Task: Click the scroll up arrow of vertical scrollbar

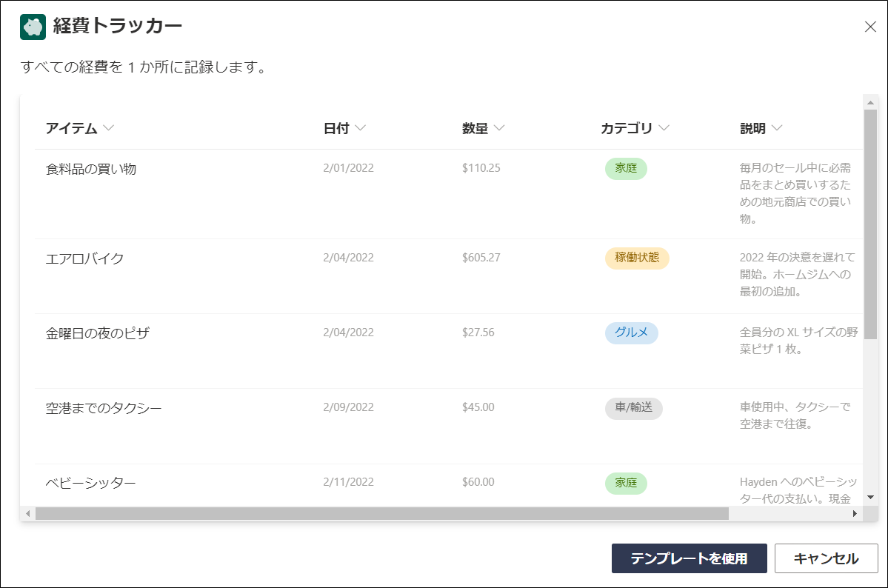Action: tap(870, 102)
